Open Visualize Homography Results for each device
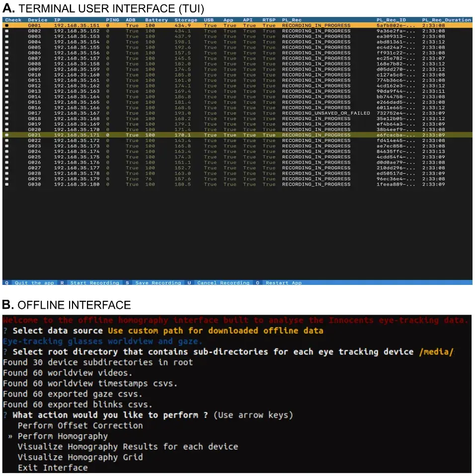The width and height of the screenshot is (475, 476). click(x=128, y=447)
